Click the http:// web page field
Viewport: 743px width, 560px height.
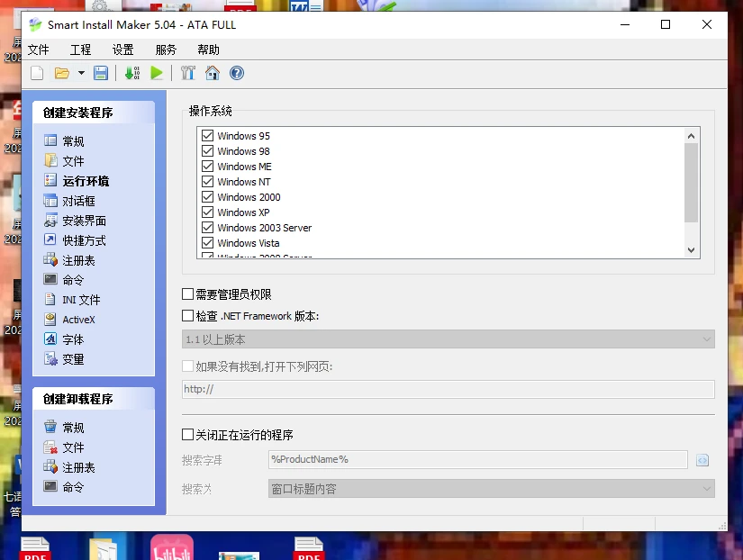(448, 390)
